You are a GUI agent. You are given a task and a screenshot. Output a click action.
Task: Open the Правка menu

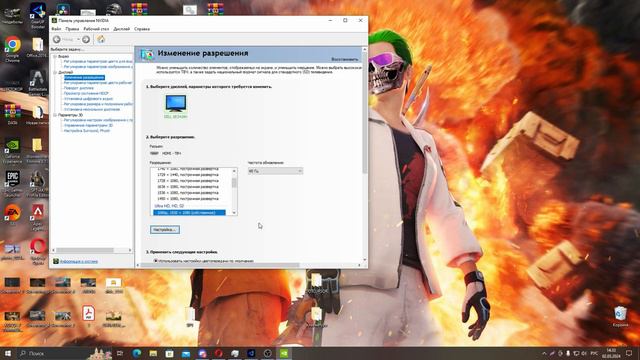tap(72, 29)
